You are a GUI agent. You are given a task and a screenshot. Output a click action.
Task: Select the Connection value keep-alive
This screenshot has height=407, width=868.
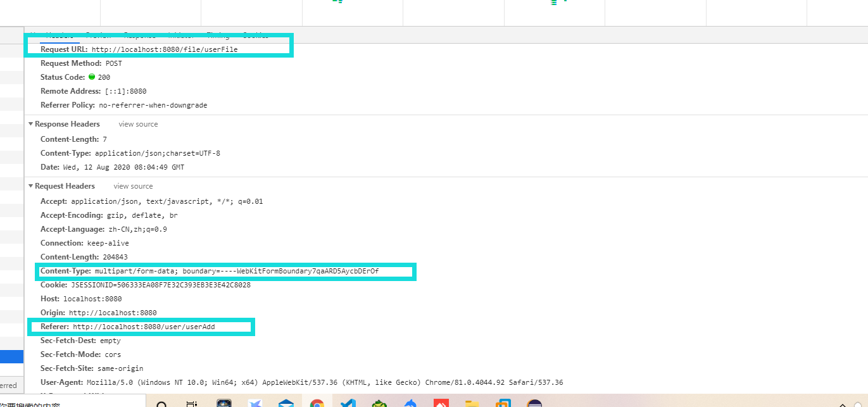[x=108, y=243]
